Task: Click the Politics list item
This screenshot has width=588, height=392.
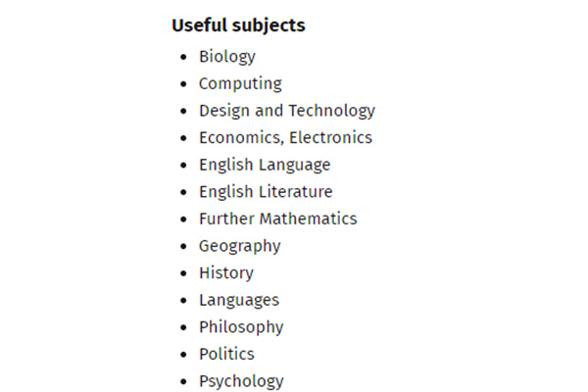Action: coord(227,354)
